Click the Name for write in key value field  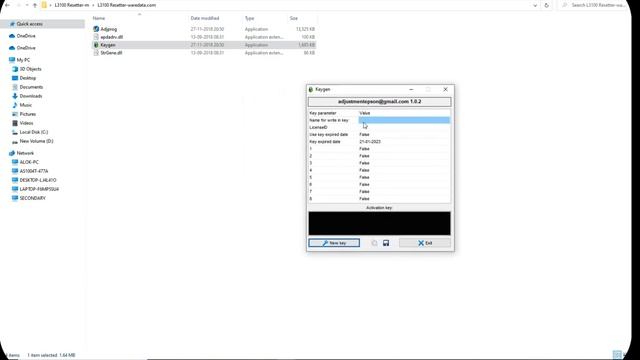coord(404,120)
